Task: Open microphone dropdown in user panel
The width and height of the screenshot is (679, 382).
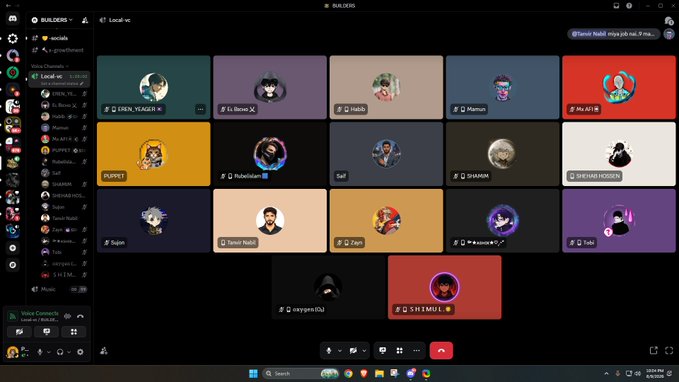Action: 49,352
